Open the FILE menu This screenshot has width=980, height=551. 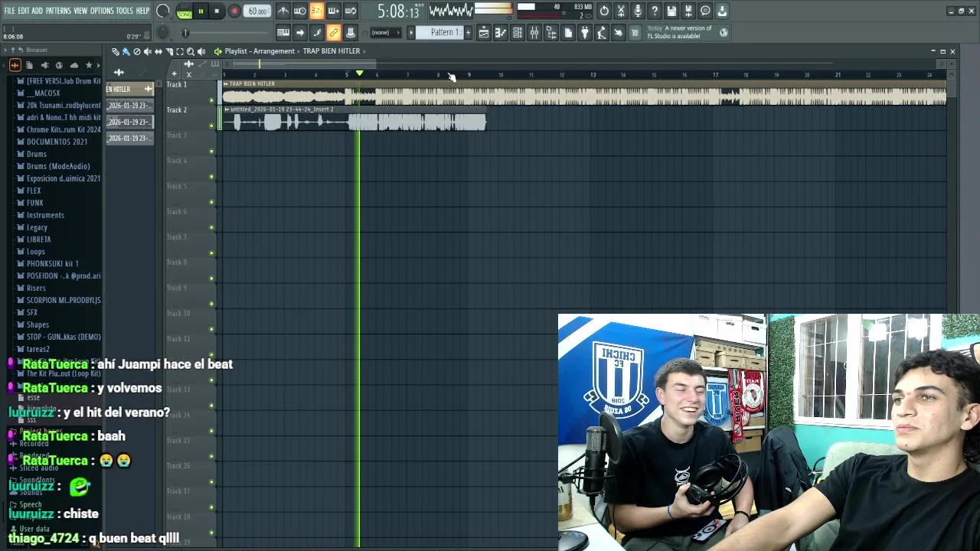(x=9, y=11)
